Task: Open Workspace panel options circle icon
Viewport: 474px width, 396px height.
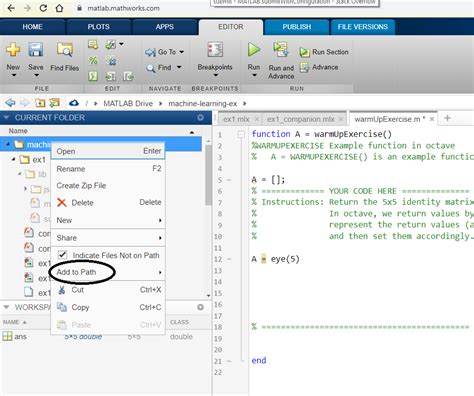Action: tap(200, 307)
